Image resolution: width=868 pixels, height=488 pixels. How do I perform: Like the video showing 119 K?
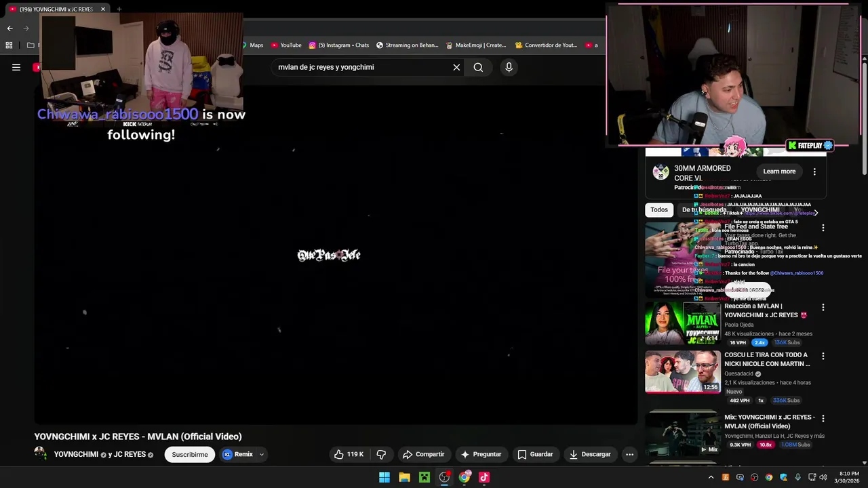(349, 454)
